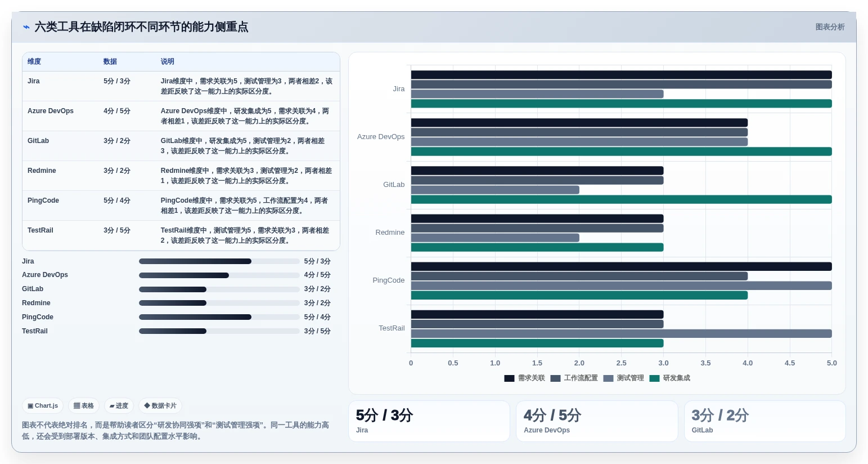The image size is (868, 464).
Task: Click the Azure DevOps progress bar
Action: tap(219, 275)
